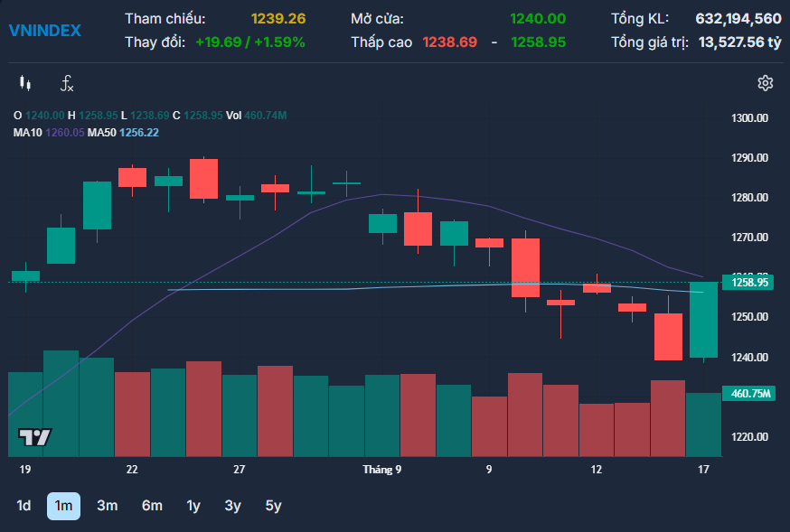
Task: Click the VNINDEX ticker title
Action: [x=45, y=31]
